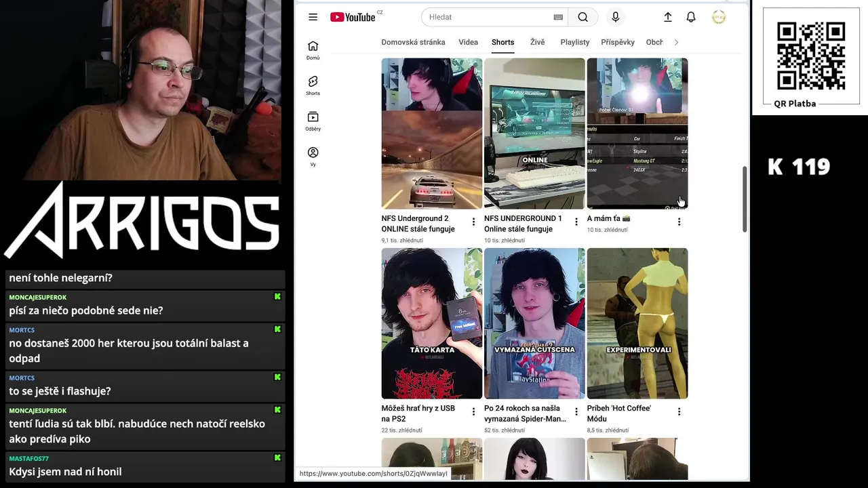The width and height of the screenshot is (868, 488).
Task: Open title 'NFS UNDERGROUND 1 Online stále funguje'
Action: 523,224
